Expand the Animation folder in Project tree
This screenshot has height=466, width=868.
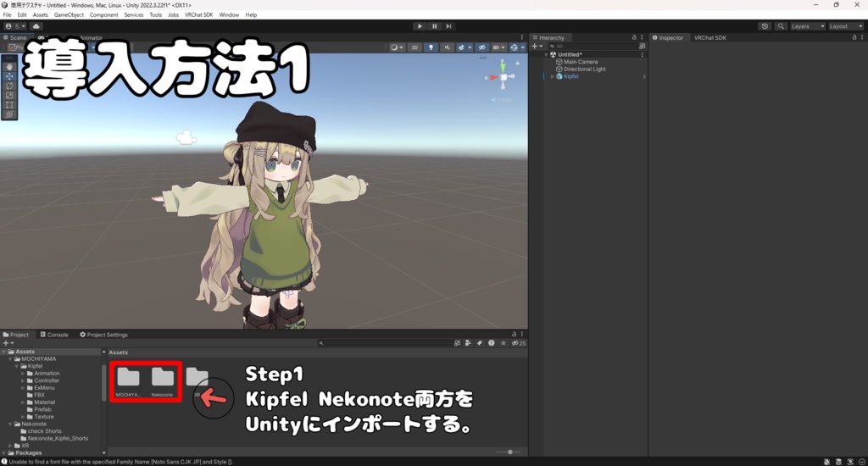tap(23, 374)
